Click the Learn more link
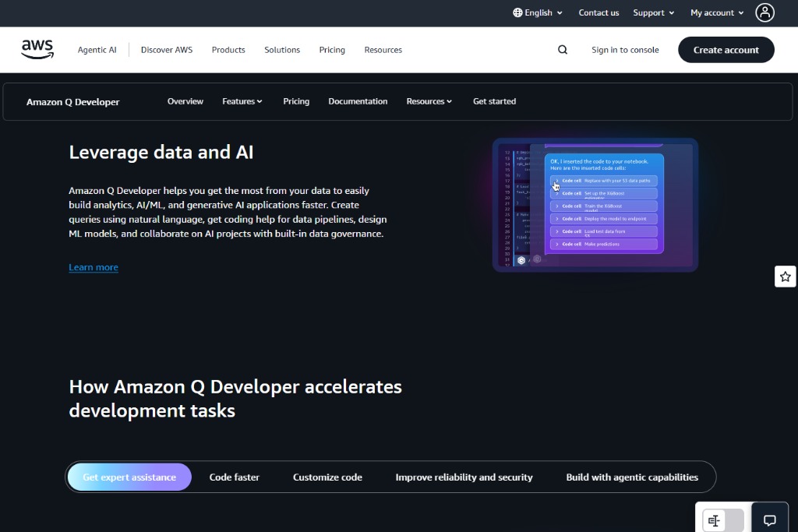The width and height of the screenshot is (798, 532). (x=94, y=267)
